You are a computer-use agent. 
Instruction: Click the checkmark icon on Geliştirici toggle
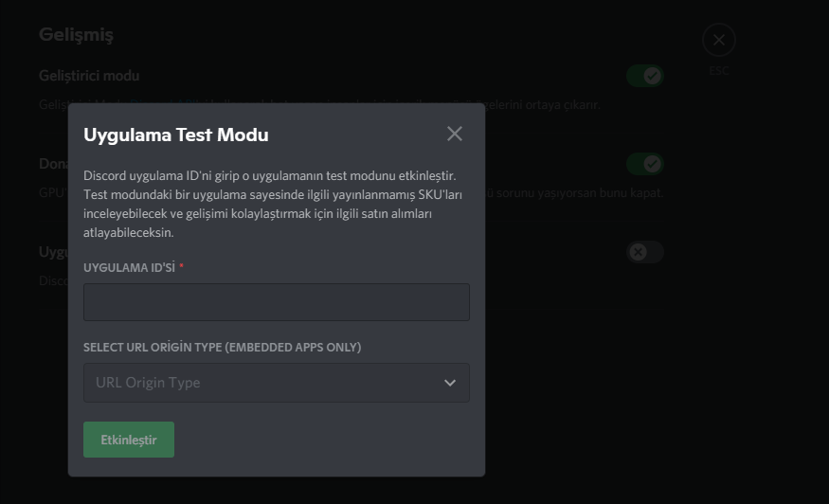pyautogui.click(x=652, y=76)
